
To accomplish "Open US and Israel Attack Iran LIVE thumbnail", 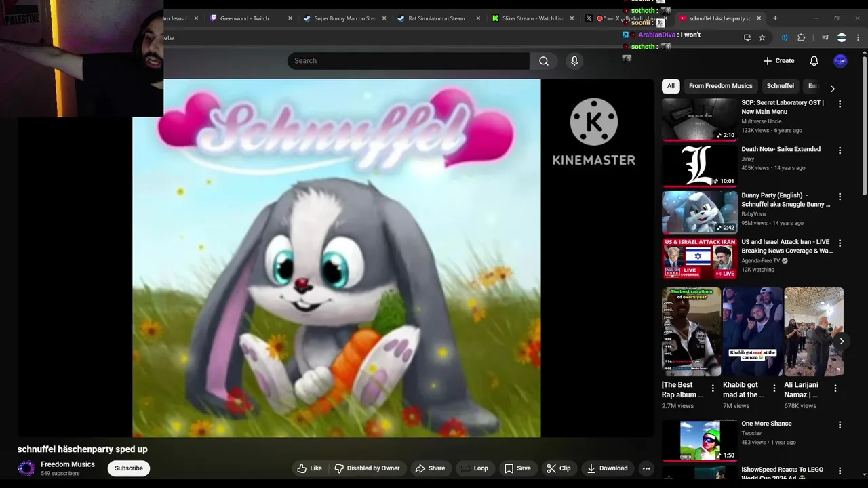I will (699, 258).
